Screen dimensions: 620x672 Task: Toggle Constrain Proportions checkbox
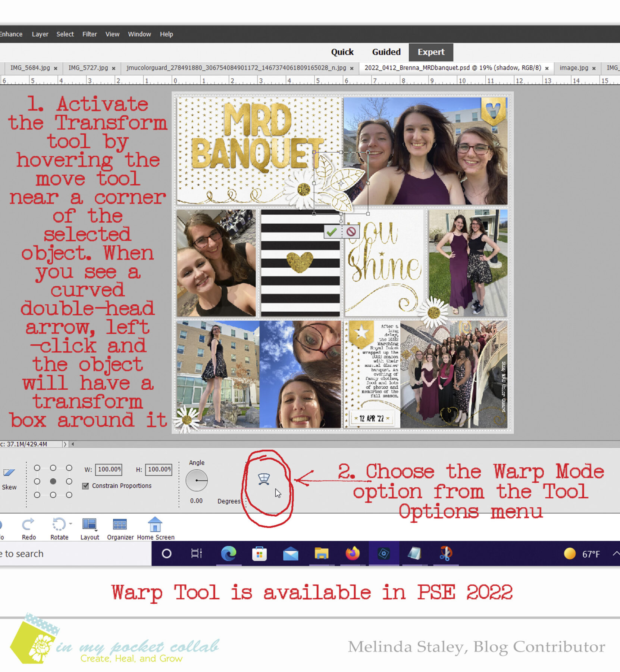point(86,486)
